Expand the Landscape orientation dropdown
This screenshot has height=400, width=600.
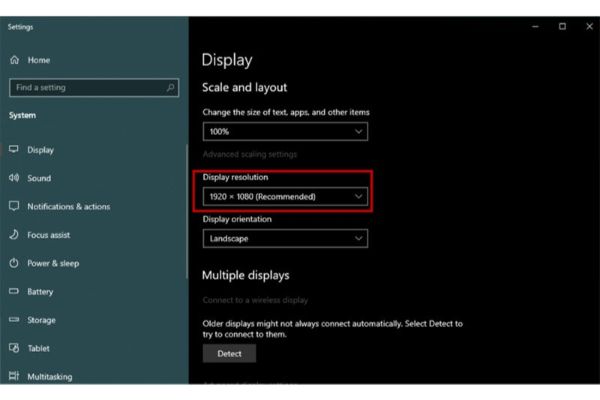[285, 238]
